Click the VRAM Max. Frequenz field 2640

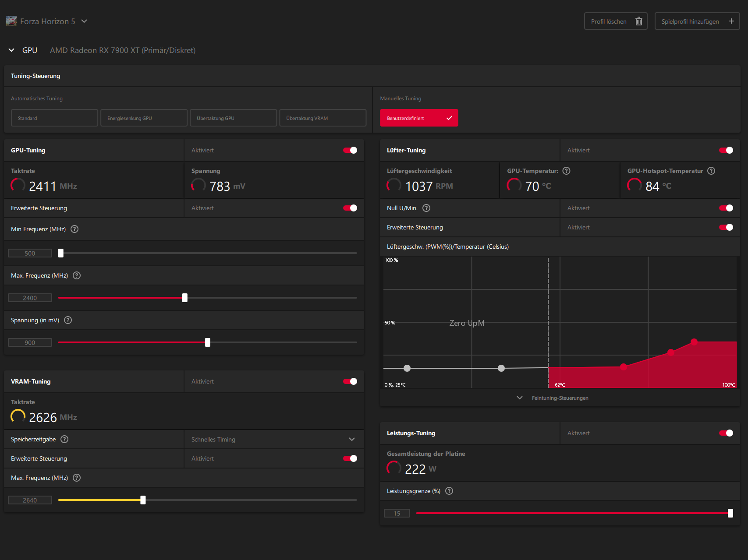tap(30, 500)
